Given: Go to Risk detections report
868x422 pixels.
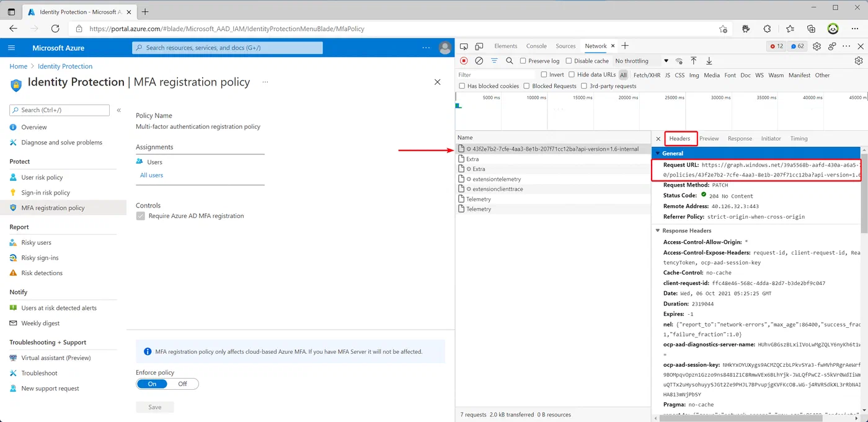Looking at the screenshot, I should pyautogui.click(x=42, y=273).
